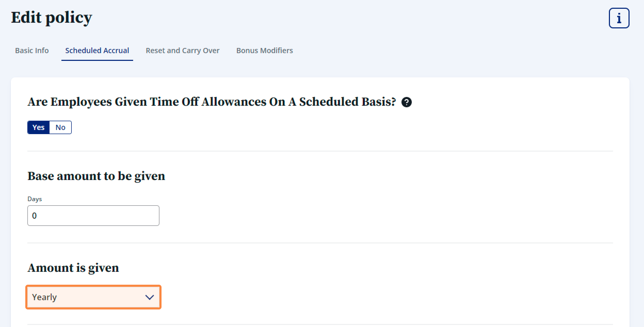Click the Yearly text in the select box
The image size is (644, 327).
tap(44, 297)
